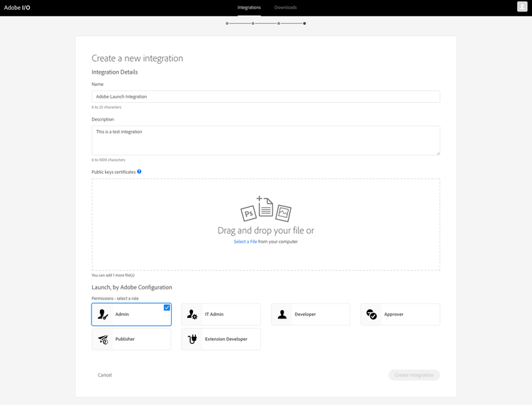Click the Publisher paper plane icon
Viewport: 532px width, 405px height.
click(104, 339)
